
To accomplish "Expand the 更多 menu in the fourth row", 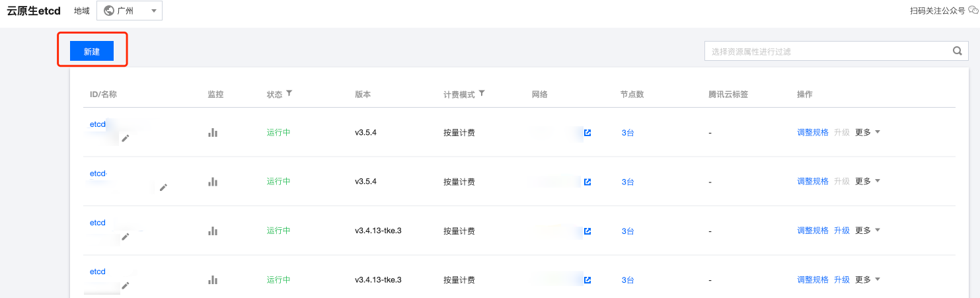I will [868, 279].
